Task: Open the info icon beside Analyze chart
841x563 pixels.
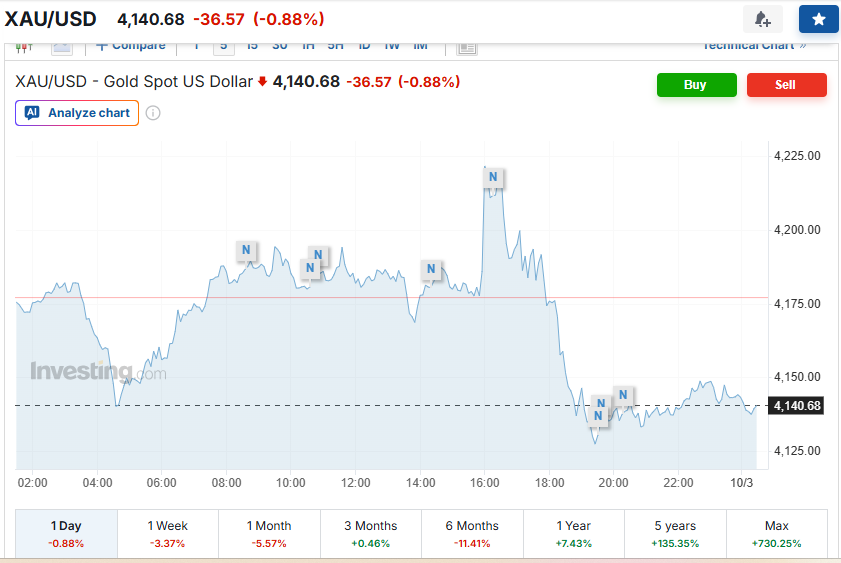Action: [x=153, y=113]
